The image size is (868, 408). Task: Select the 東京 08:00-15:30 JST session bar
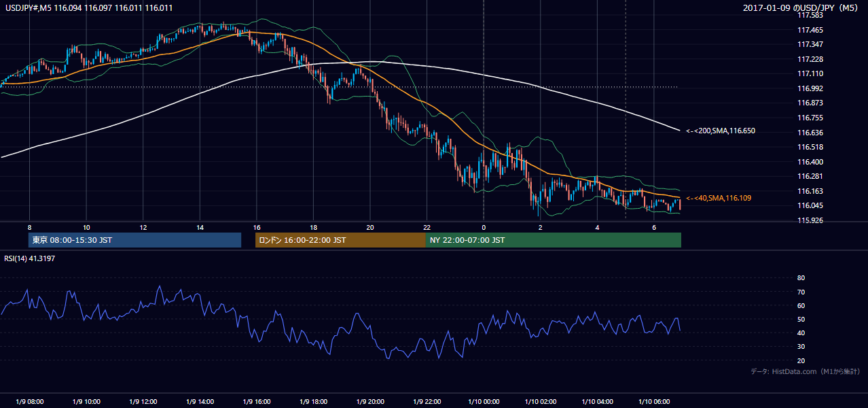(134, 240)
